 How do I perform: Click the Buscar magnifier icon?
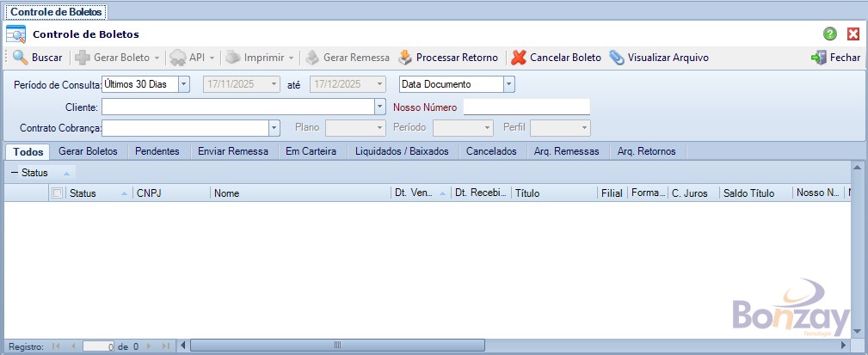[20, 58]
